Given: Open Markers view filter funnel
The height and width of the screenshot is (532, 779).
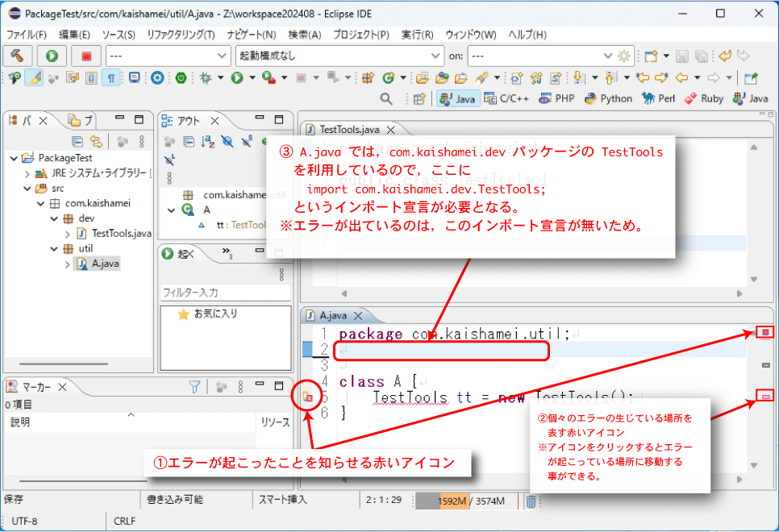Looking at the screenshot, I should click(194, 386).
